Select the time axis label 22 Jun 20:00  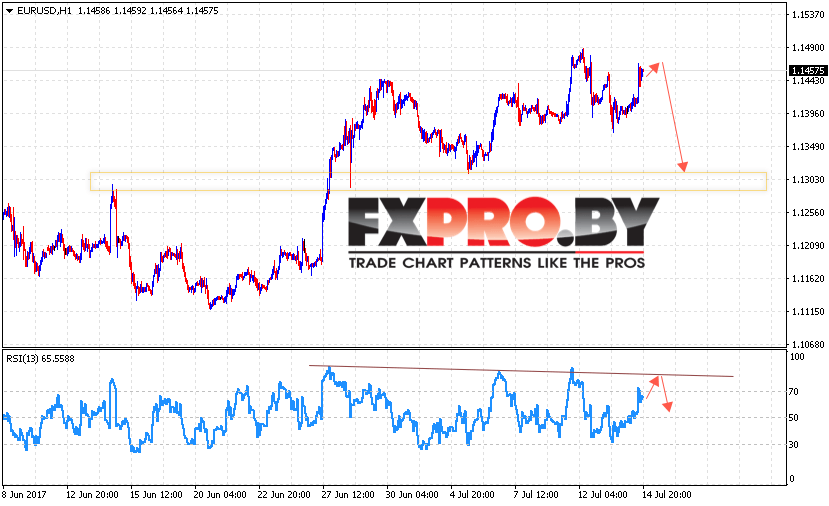284,495
